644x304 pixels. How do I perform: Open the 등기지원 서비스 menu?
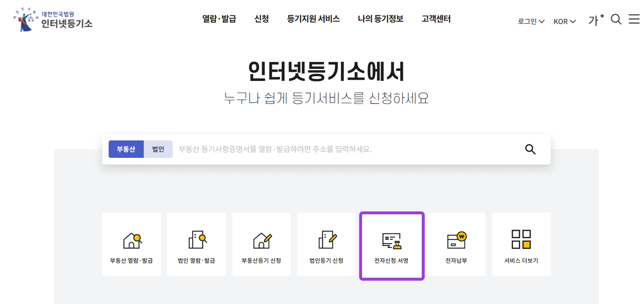[313, 19]
